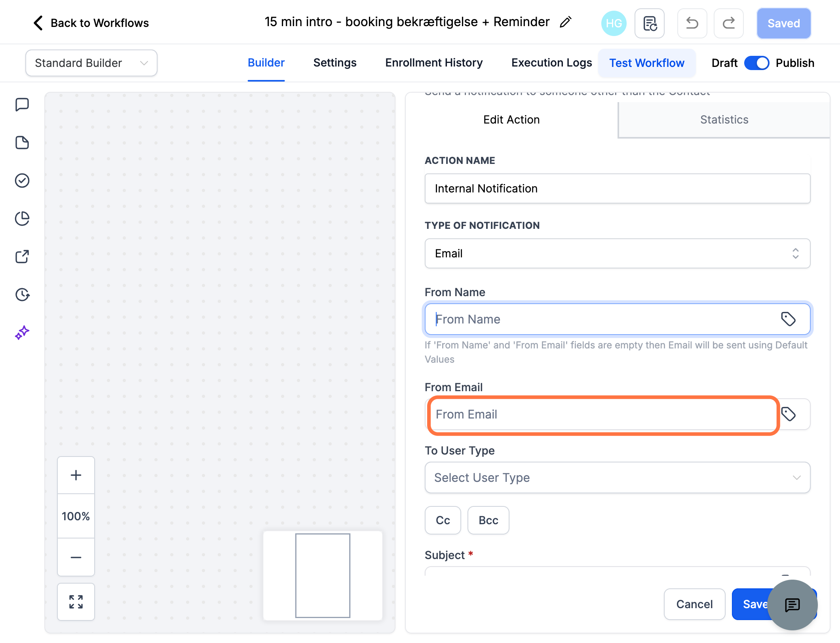Image resolution: width=840 pixels, height=643 pixels.
Task: Open the external link sidebar icon
Action: click(22, 257)
